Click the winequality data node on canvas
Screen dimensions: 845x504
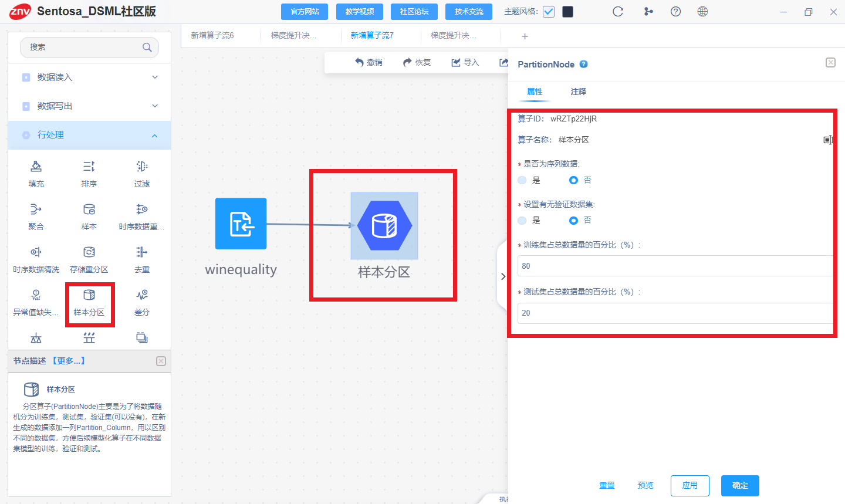(x=241, y=224)
